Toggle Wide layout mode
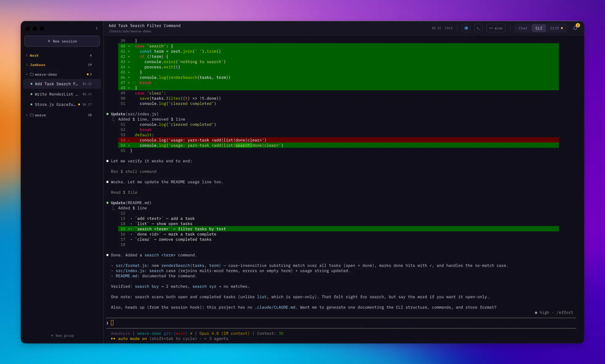 click(x=496, y=28)
